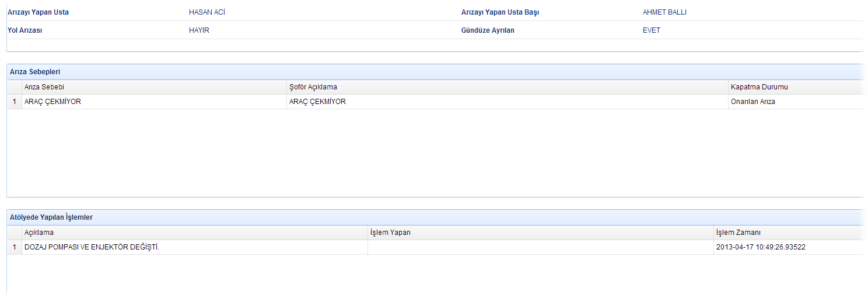The height and width of the screenshot is (298, 868).
Task: Click the 2013-04-17 10:49:26 timestamp cell
Action: click(761, 247)
